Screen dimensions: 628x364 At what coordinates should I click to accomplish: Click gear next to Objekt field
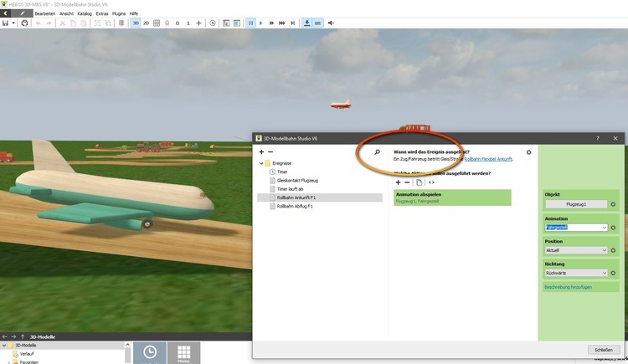(x=613, y=204)
